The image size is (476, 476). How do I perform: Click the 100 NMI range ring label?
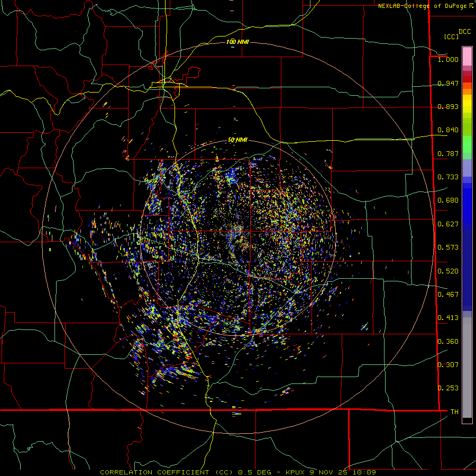pos(237,42)
